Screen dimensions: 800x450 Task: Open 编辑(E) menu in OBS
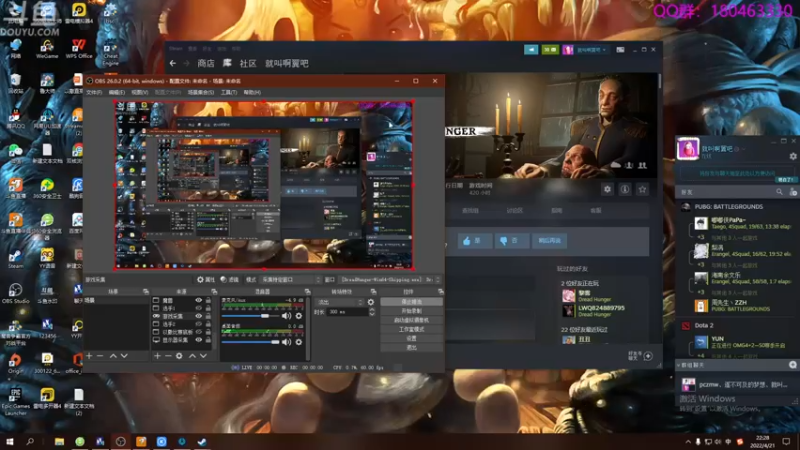point(117,92)
